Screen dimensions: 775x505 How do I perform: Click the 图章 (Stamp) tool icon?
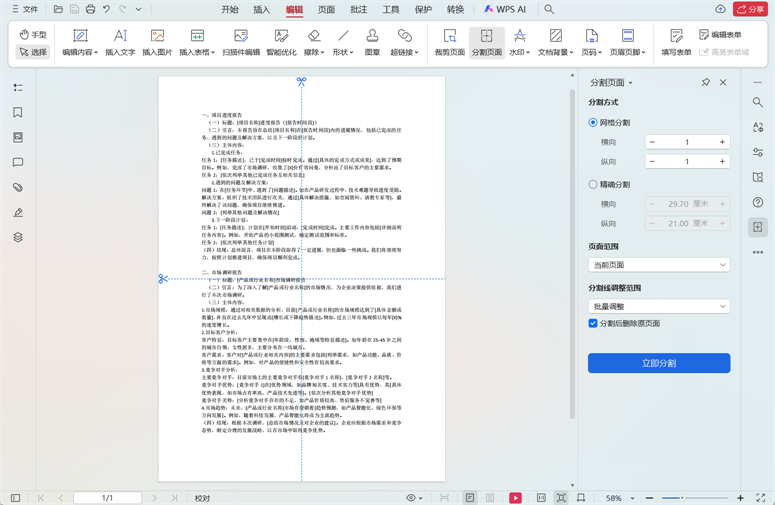(x=372, y=42)
